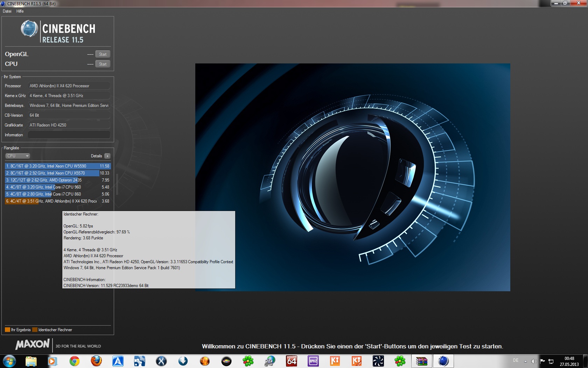Image resolution: width=588 pixels, height=368 pixels.
Task: Click the blue letter A taskbar icon
Action: 118,361
